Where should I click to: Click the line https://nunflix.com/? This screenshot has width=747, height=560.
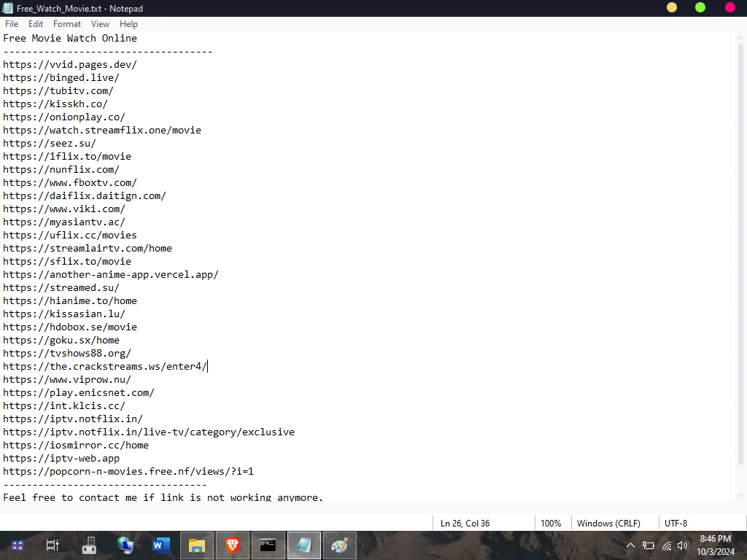point(61,169)
